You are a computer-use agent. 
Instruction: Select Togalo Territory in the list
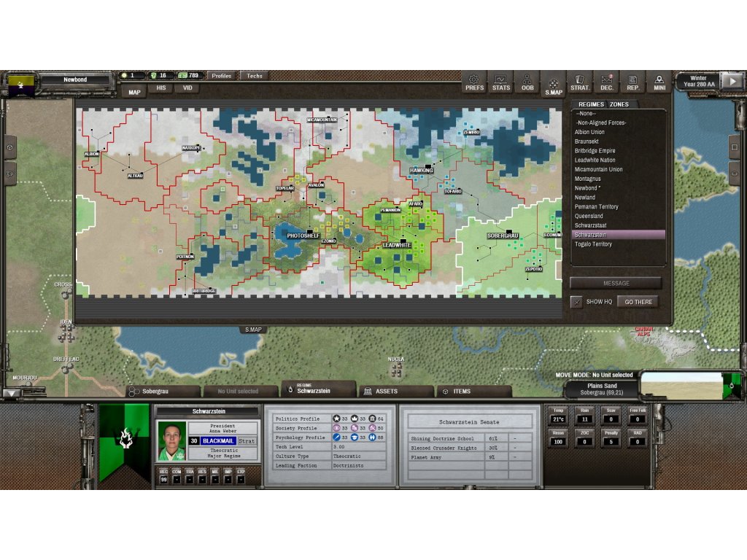pyautogui.click(x=618, y=244)
